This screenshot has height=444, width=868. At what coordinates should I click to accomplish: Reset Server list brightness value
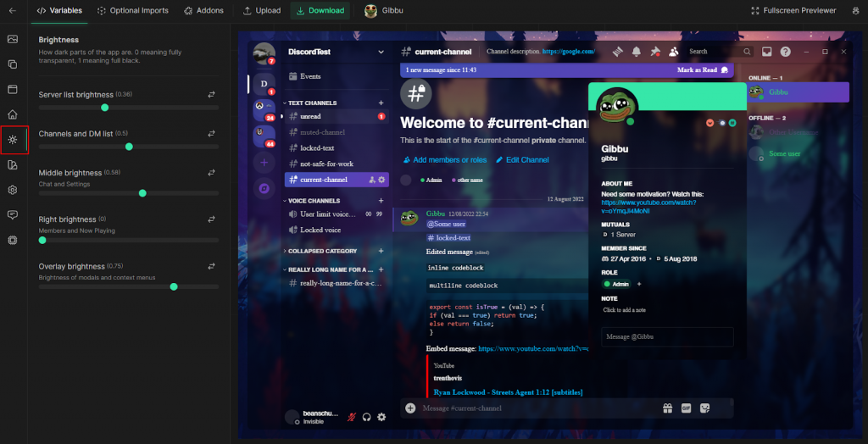(211, 95)
